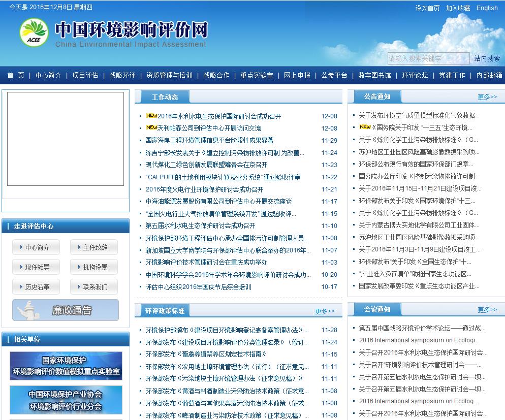Click the 主任致辞 button
505x420 pixels.
click(x=93, y=247)
